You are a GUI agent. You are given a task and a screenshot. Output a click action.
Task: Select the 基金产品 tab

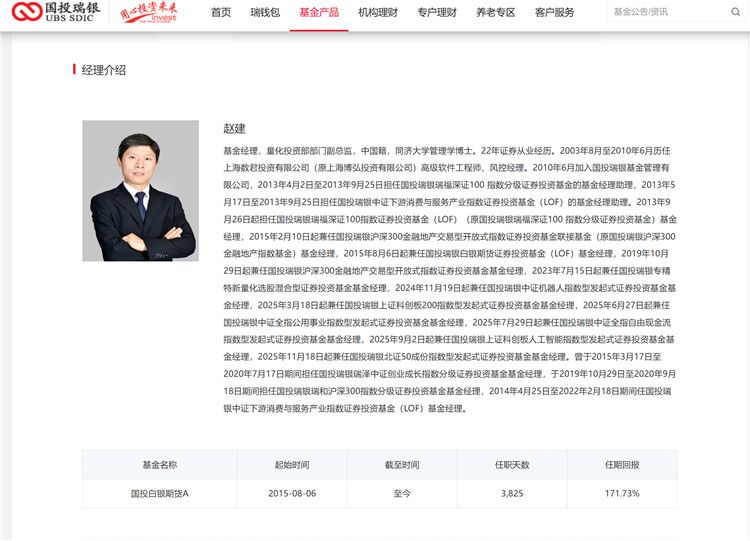[318, 13]
